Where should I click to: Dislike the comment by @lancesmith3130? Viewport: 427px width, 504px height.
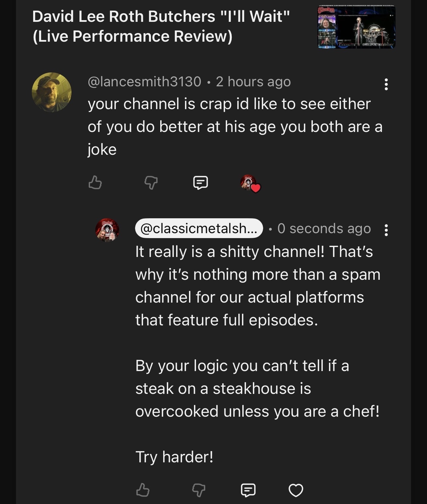click(x=151, y=182)
